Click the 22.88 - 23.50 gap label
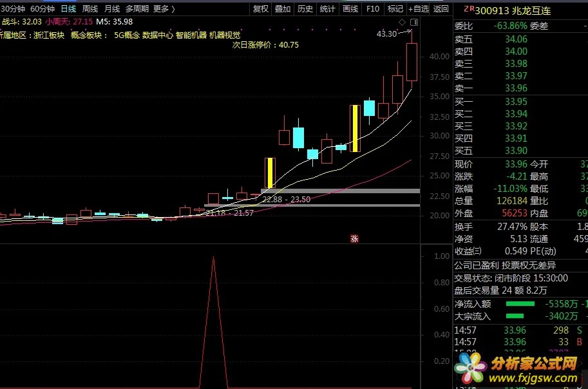Image resolution: width=588 pixels, height=389 pixels. point(287,199)
